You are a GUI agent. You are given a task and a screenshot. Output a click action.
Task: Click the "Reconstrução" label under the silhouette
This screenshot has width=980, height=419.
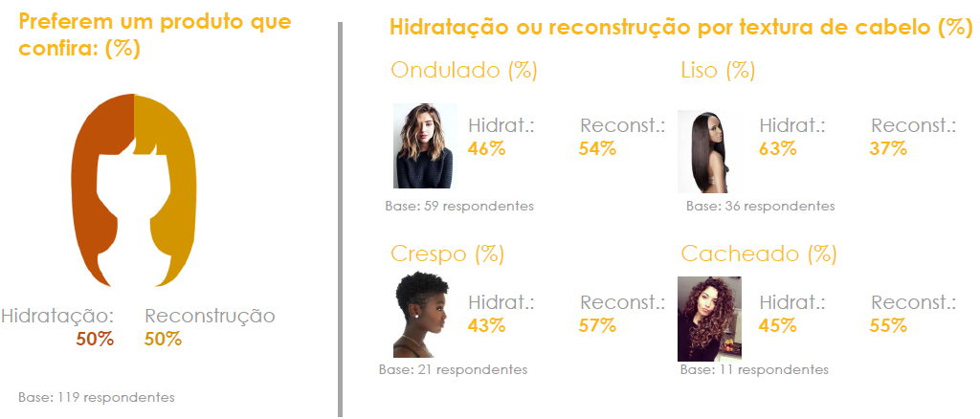(210, 316)
